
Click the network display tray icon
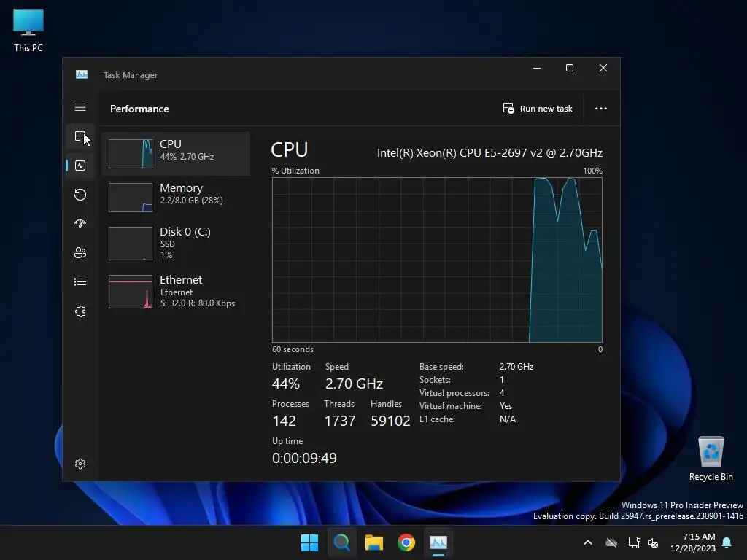(634, 542)
